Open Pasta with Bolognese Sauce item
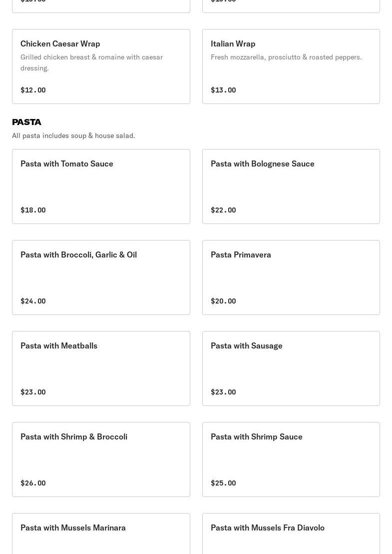This screenshot has width=392, height=554. (x=291, y=186)
